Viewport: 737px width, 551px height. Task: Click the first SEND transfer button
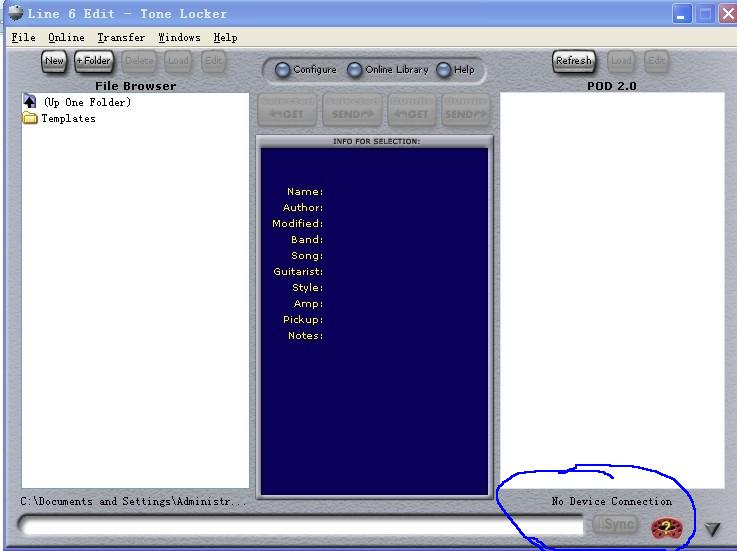point(352,110)
